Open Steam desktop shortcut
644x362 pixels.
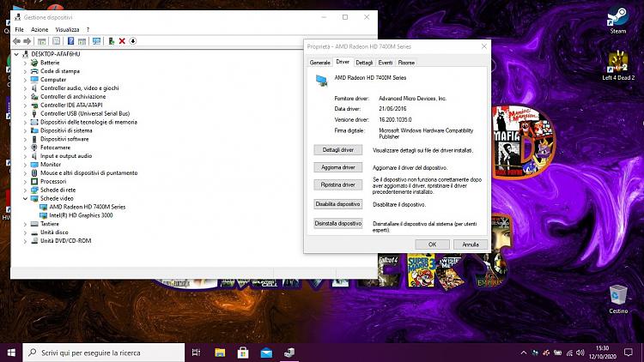(617, 21)
